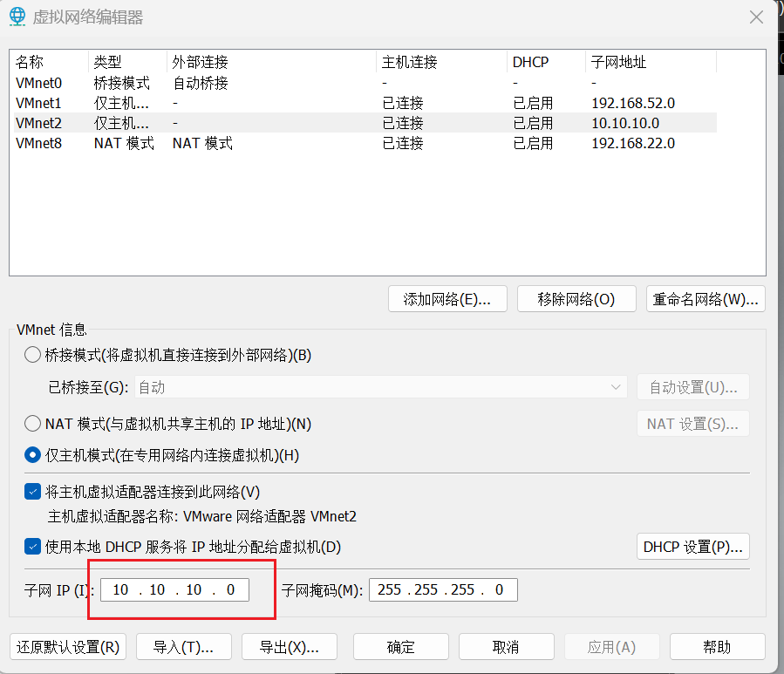Click the 子网掩码 input field
The image size is (784, 674).
[x=443, y=590]
